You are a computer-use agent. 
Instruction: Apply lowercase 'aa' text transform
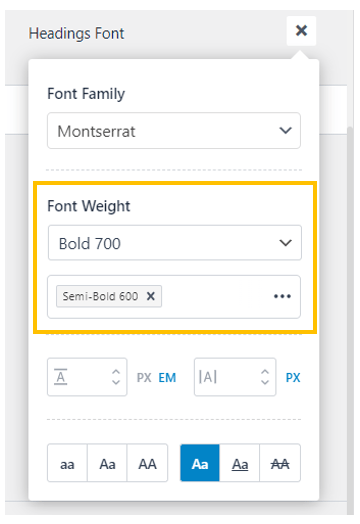[x=68, y=463]
